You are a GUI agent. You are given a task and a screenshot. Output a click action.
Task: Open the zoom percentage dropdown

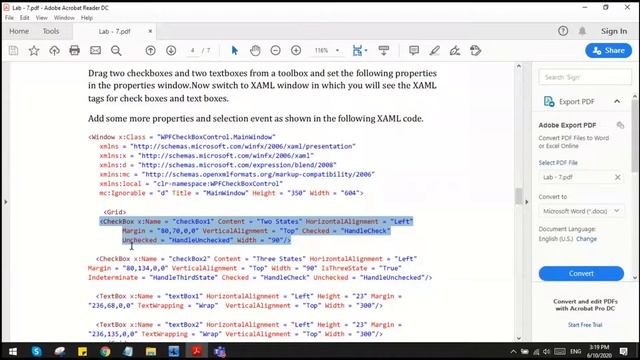tap(338, 51)
